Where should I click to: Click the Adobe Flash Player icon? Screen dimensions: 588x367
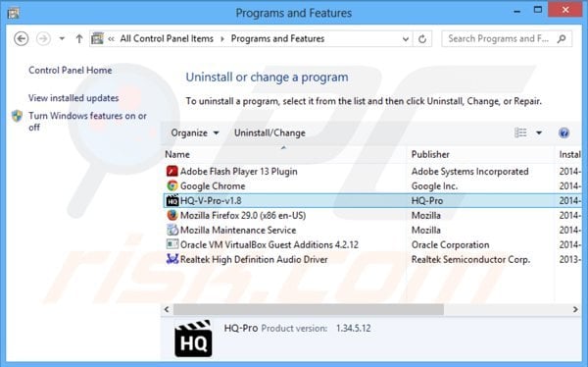click(172, 172)
